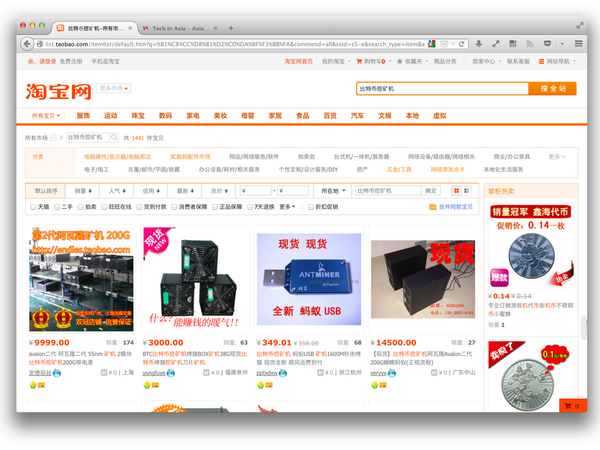
Task: Open 电脑硬件/显示器/电脑周边 category link
Action: (117, 157)
